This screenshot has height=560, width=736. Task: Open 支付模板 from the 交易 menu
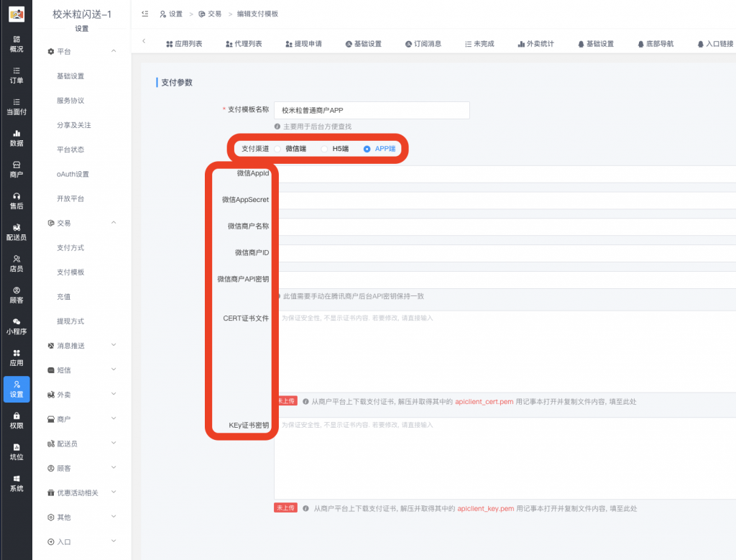tap(72, 272)
